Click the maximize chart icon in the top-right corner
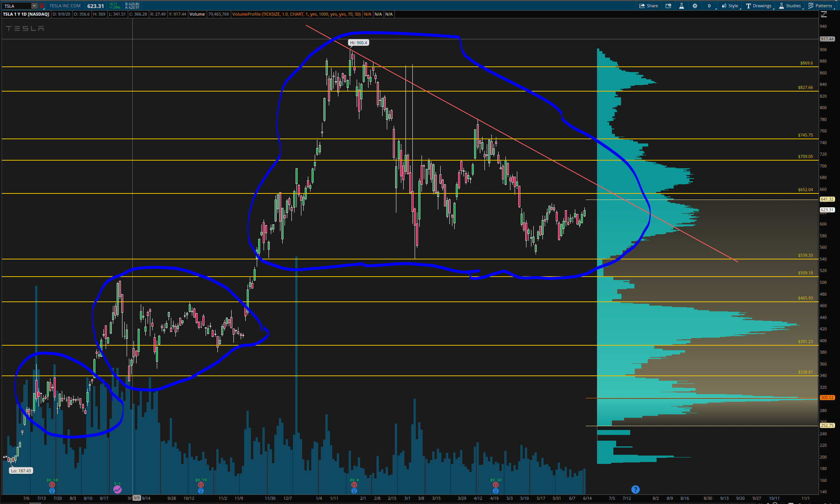The width and height of the screenshot is (840, 504). pyautogui.click(x=824, y=14)
